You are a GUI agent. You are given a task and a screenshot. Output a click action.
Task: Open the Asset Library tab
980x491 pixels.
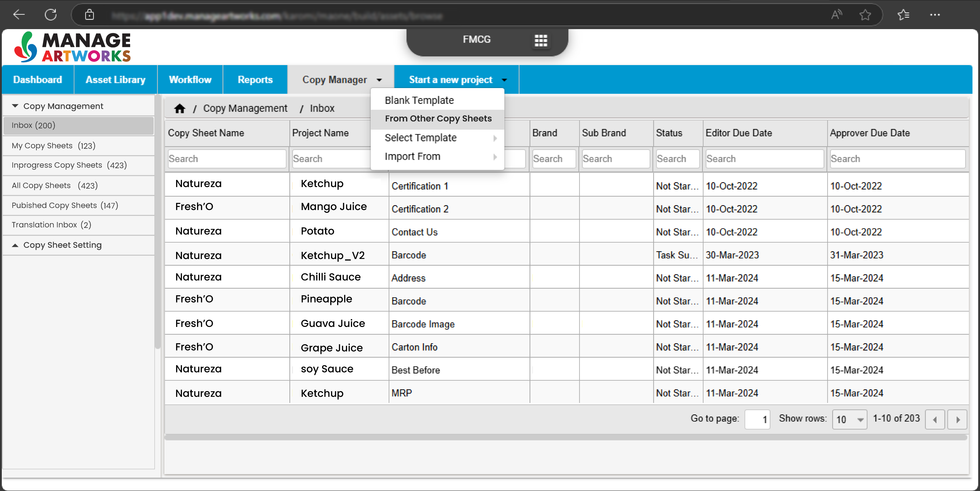115,79
